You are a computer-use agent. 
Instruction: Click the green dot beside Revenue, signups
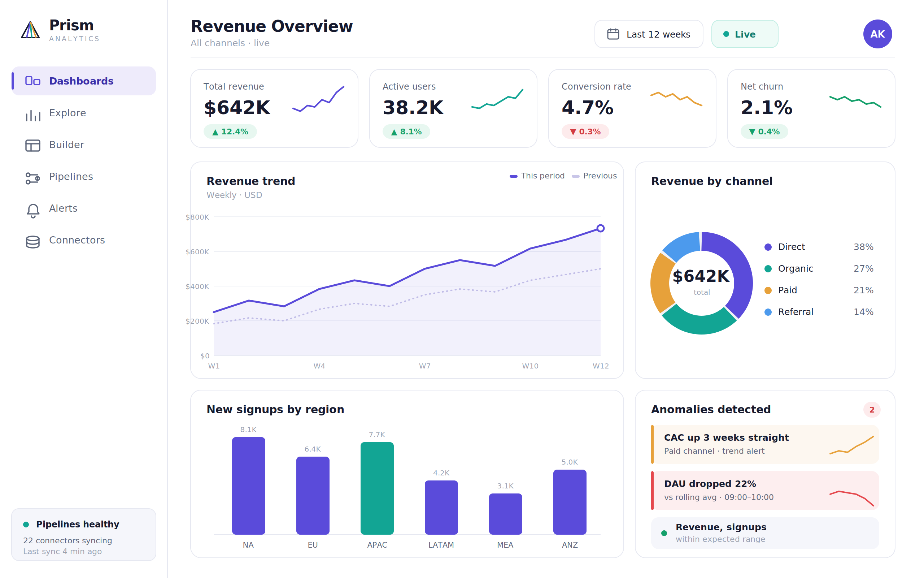tap(664, 533)
